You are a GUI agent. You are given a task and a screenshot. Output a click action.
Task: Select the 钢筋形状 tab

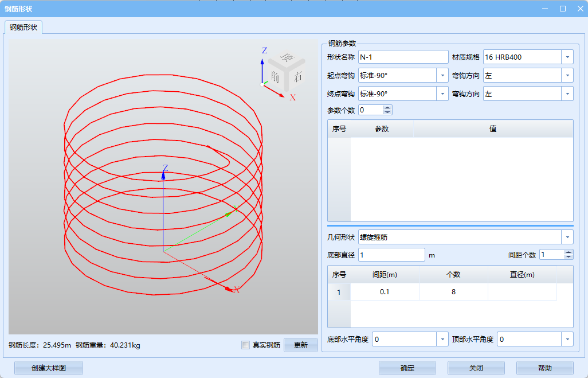point(23,28)
